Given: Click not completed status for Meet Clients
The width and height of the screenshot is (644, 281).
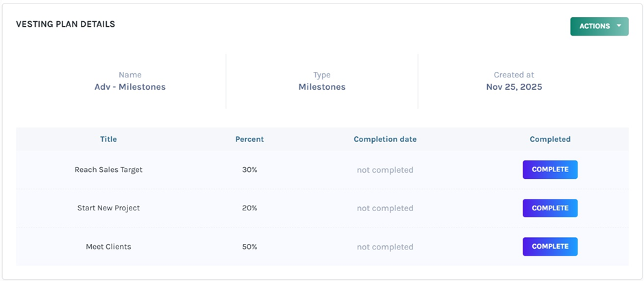Looking at the screenshot, I should [385, 247].
